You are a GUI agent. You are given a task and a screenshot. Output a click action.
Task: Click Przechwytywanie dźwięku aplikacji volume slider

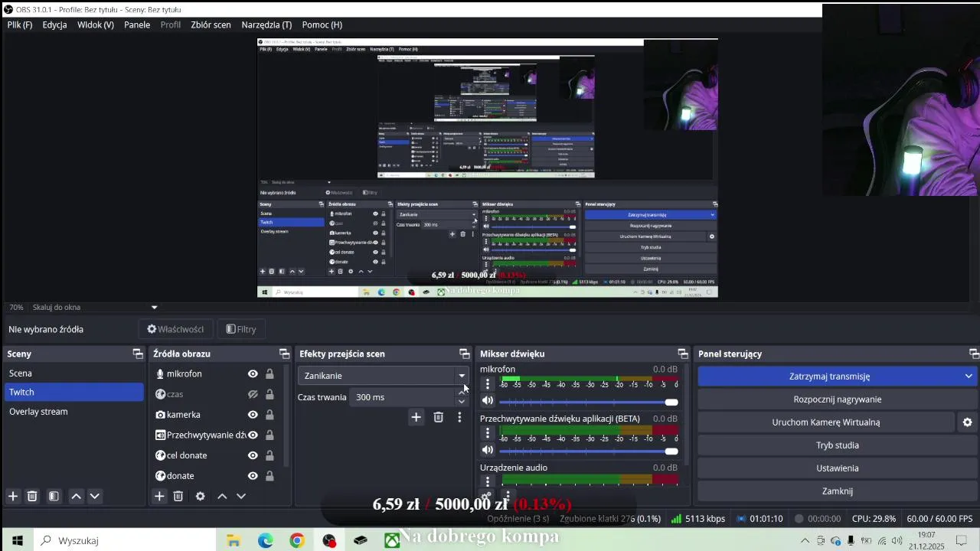coord(589,450)
